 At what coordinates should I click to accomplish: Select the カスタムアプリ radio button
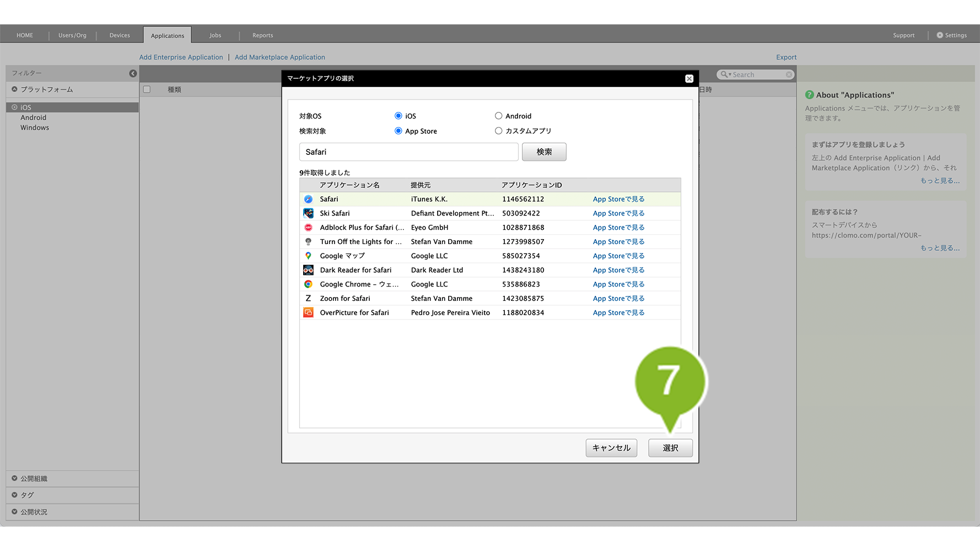pos(498,131)
